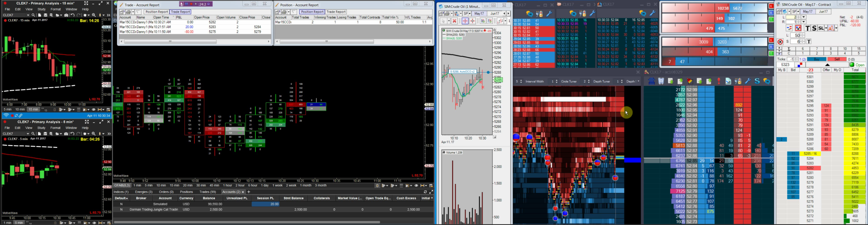Open the print options arrow in the Trade - Account Report
The image size is (868, 225).
(x=133, y=12)
